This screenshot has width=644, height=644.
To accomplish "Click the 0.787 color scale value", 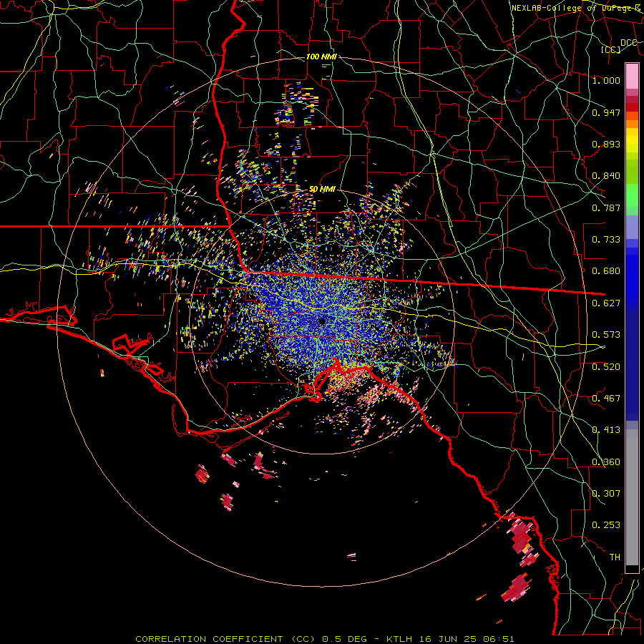I will point(606,208).
